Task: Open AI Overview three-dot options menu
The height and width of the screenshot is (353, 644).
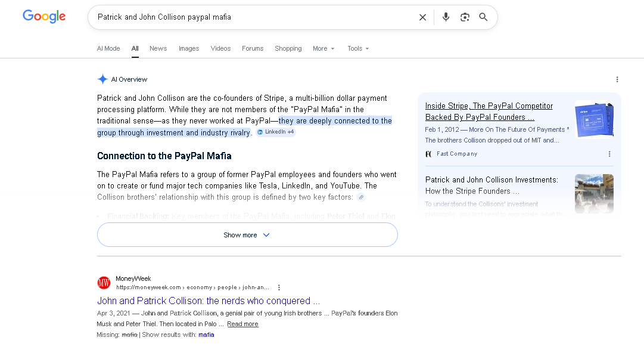Action: point(617,79)
